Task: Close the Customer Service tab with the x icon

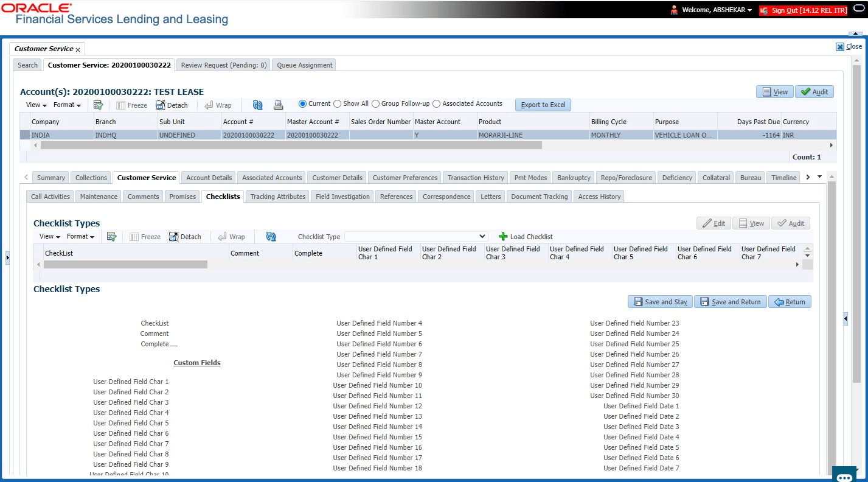Action: [78, 49]
